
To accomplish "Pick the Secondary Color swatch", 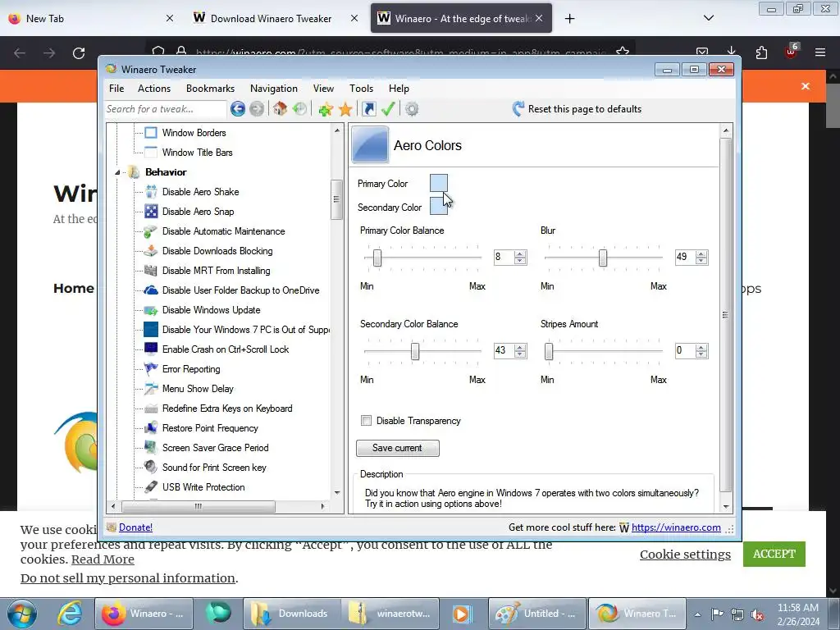I will (x=439, y=206).
